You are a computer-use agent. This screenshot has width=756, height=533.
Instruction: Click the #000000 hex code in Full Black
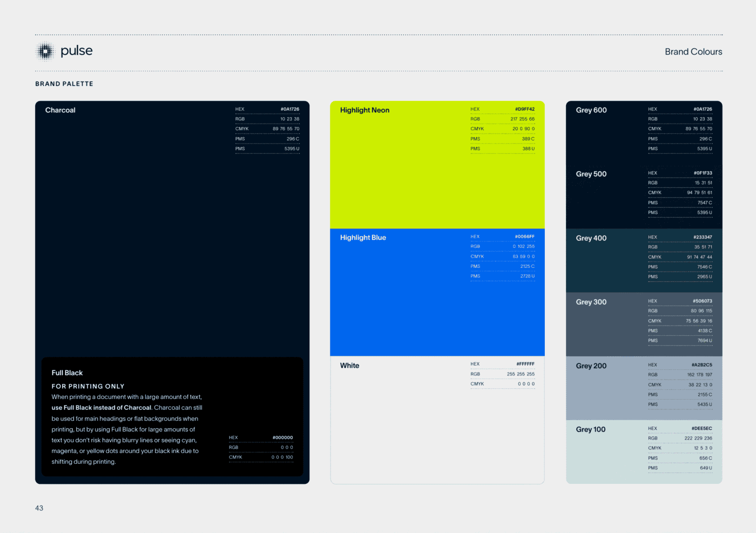pos(282,437)
